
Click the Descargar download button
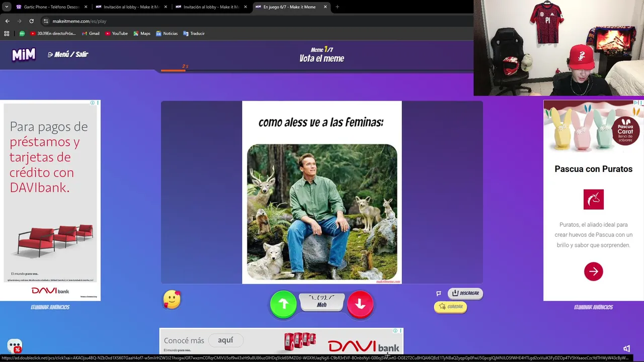click(465, 293)
